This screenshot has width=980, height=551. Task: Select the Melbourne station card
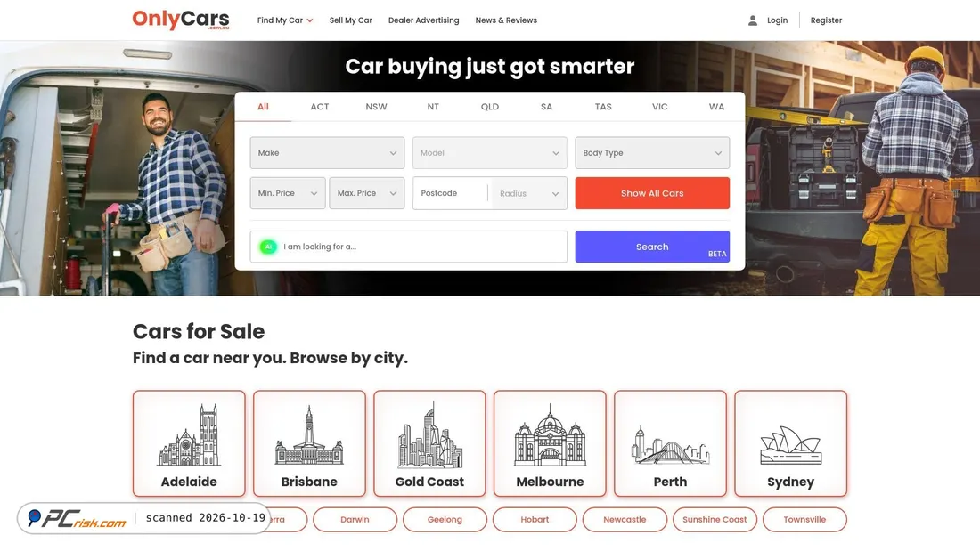pyautogui.click(x=550, y=443)
